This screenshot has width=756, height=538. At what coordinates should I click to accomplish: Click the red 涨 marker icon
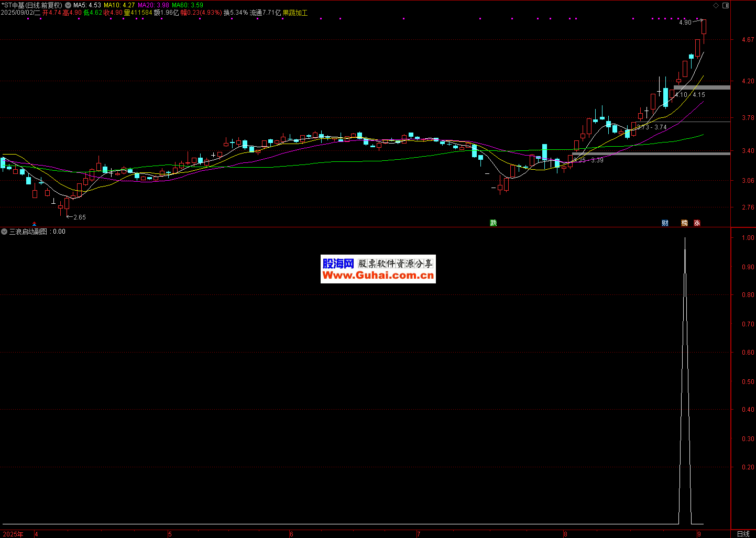click(x=697, y=223)
